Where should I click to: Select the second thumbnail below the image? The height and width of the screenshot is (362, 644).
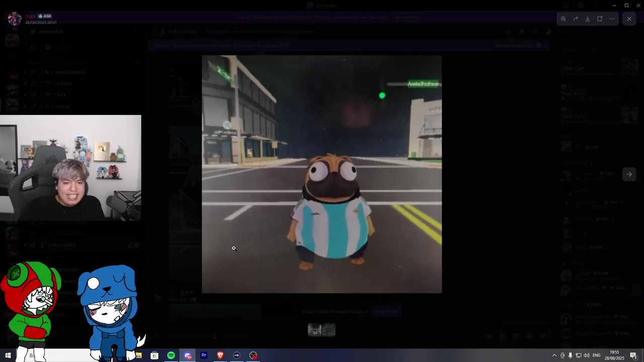coord(329,330)
